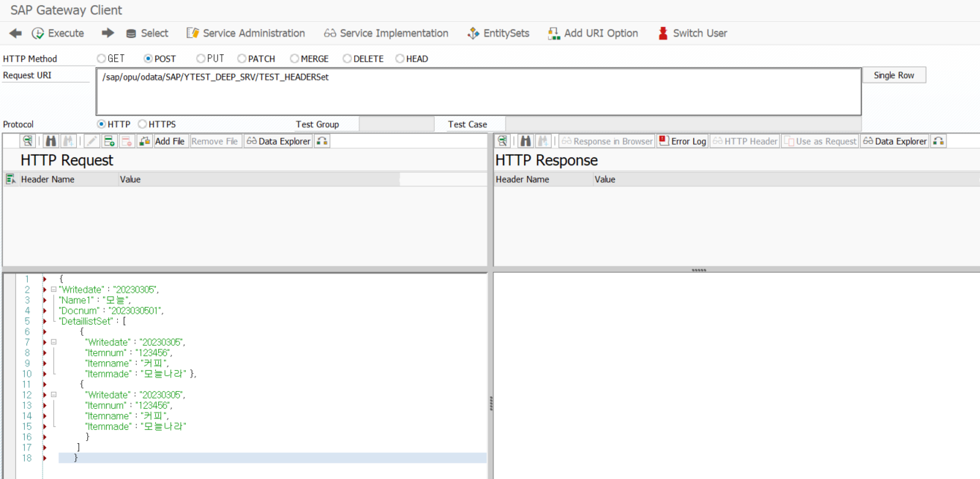Click the "Docnum" : "2023030501" line
Viewport: 980px width, 479px height.
pyautogui.click(x=111, y=311)
